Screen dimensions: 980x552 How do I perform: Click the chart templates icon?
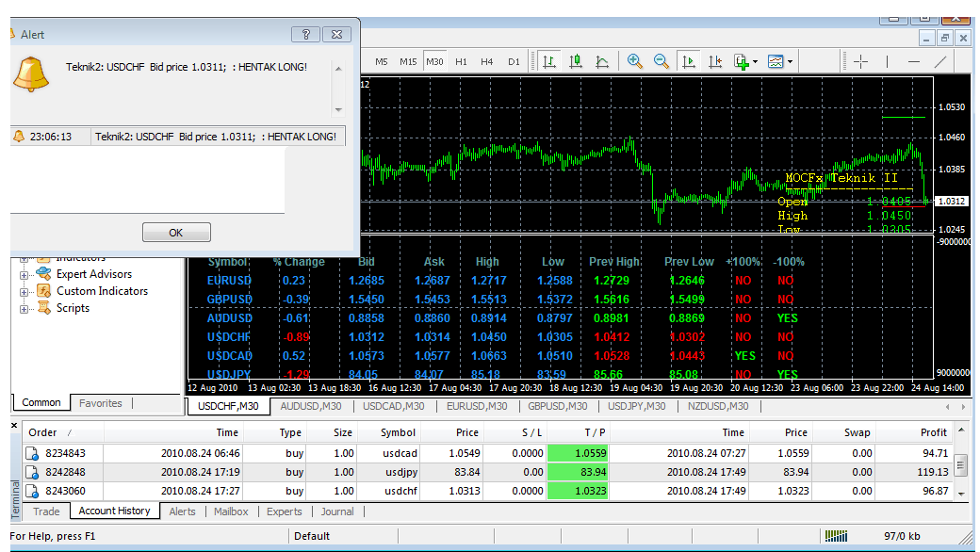click(775, 62)
